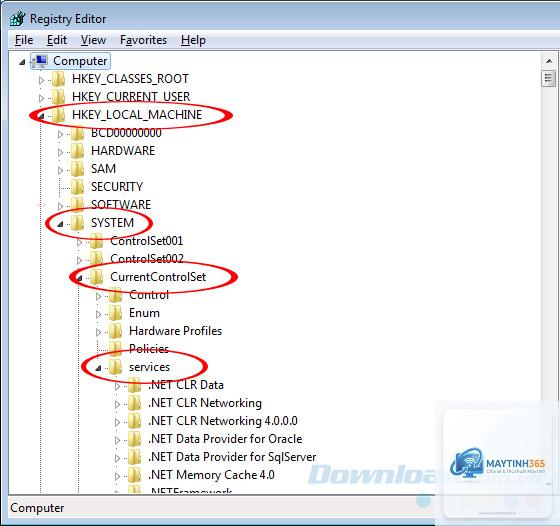Click the CurrentControlSet folder icon
The width and height of the screenshot is (560, 526).
pyautogui.click(x=96, y=277)
